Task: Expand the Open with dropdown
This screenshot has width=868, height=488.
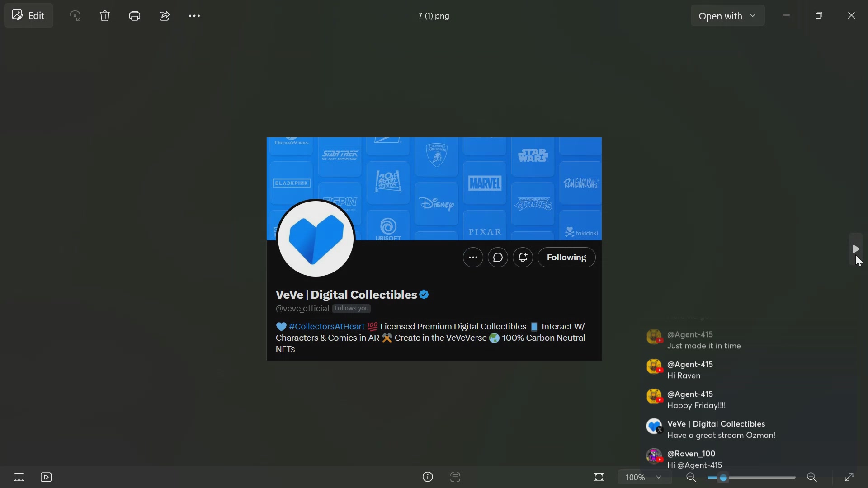Action: coord(727,16)
